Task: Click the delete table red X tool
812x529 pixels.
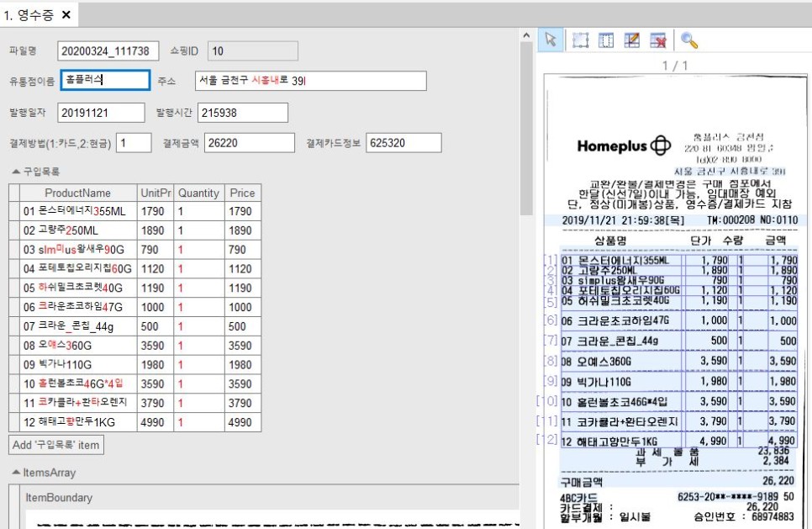Action: click(x=658, y=40)
